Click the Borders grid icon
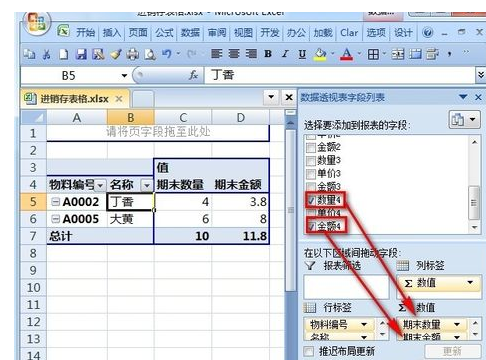 tap(373, 54)
